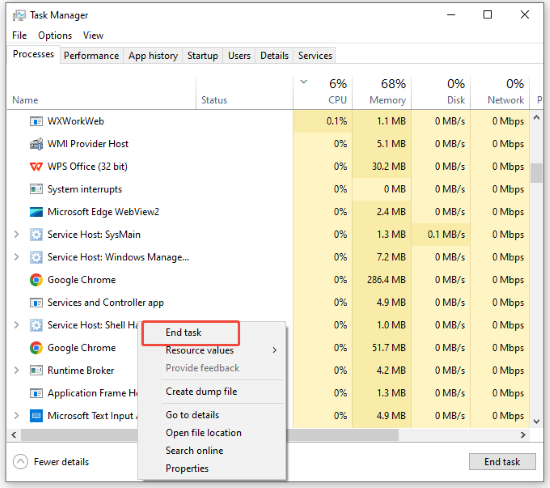The image size is (550, 488).
Task: Click the Chrome icon using 51.7 MB
Action: (x=36, y=348)
